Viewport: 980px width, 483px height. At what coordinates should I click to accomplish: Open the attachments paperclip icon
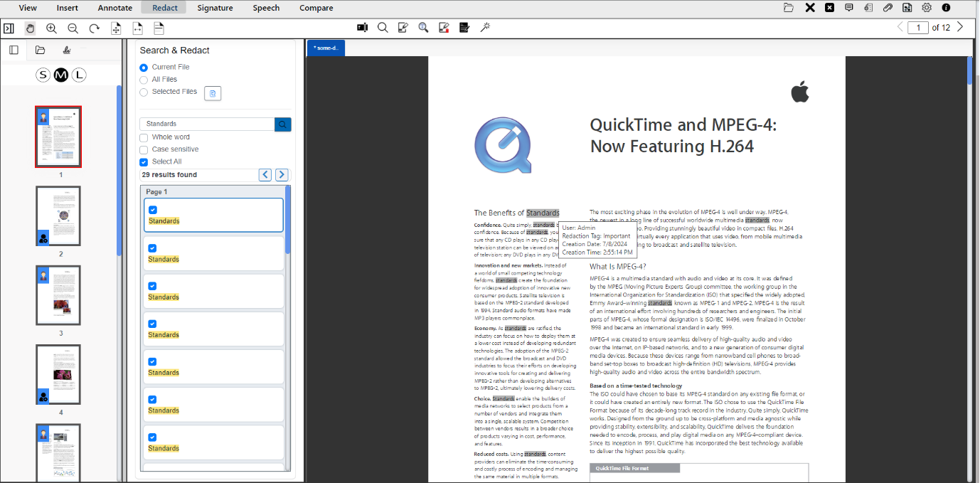click(x=888, y=8)
